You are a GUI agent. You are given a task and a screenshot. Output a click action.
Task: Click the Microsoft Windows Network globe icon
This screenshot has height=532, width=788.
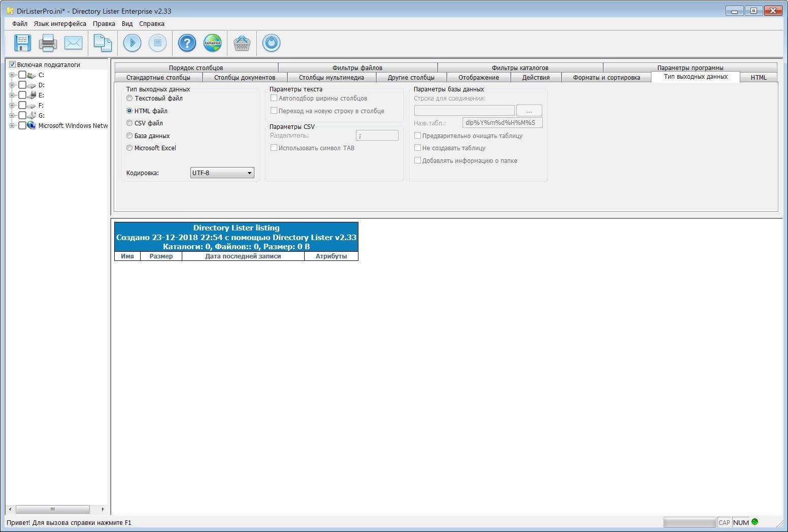pos(31,125)
